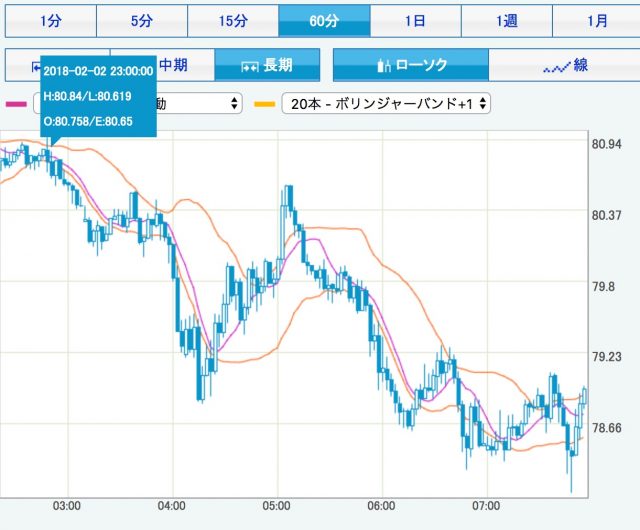640x530 pixels.
Task: Toggle the 線 line chart mode
Action: 565,66
